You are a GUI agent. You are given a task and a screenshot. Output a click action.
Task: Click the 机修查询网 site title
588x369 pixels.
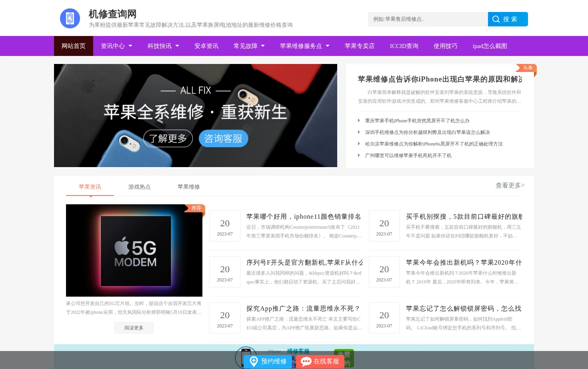tap(112, 14)
